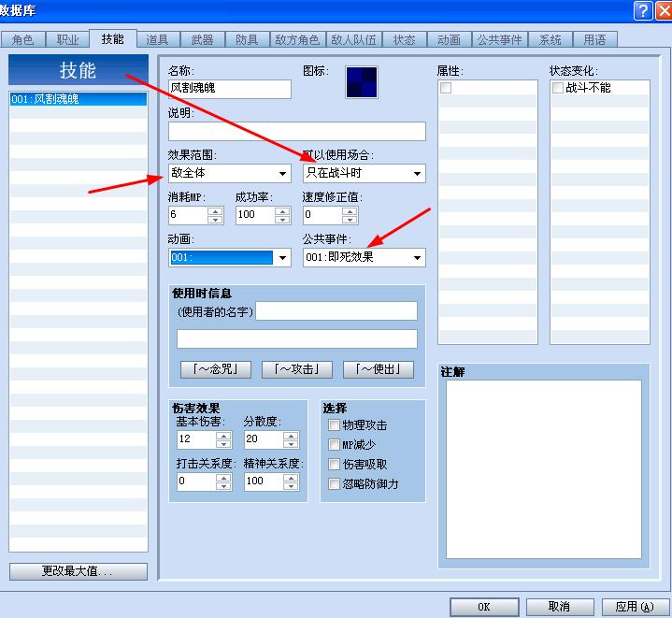
Task: Select skill 001:风割魂魄 in the list
Action: 78,99
